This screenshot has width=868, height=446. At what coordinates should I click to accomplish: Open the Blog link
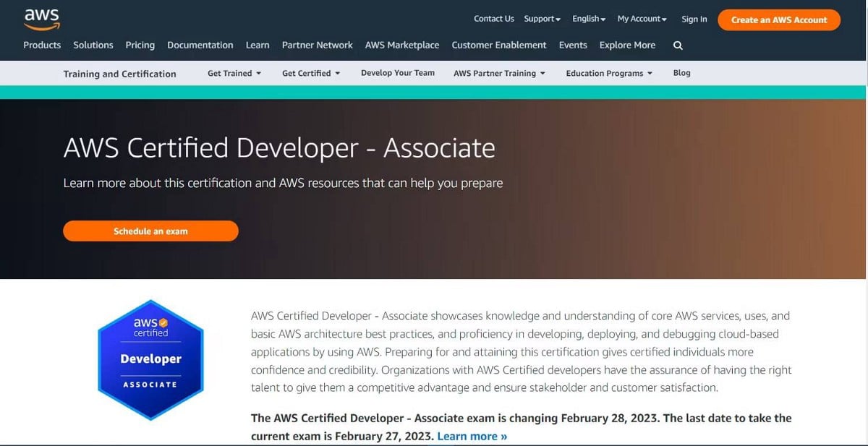681,73
